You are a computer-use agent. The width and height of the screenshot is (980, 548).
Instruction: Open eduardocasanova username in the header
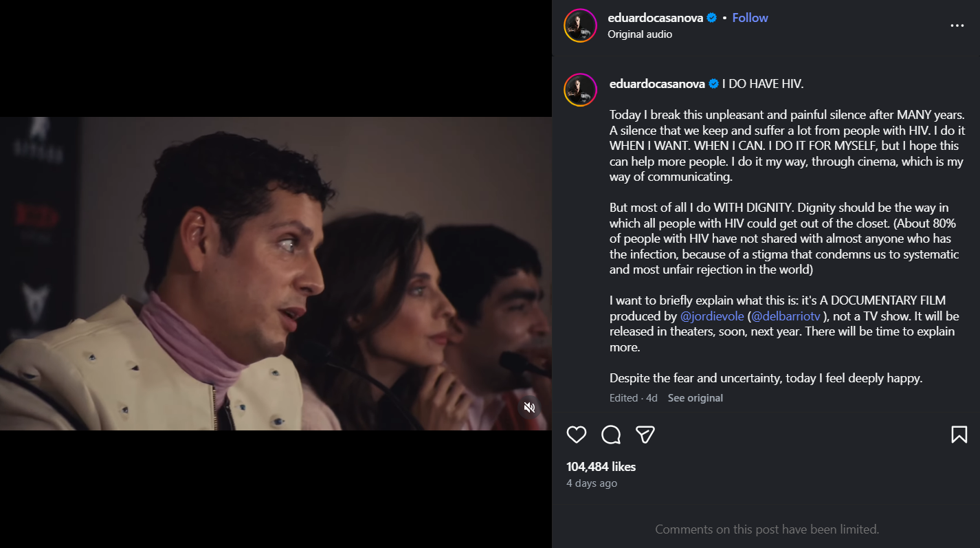pos(655,18)
